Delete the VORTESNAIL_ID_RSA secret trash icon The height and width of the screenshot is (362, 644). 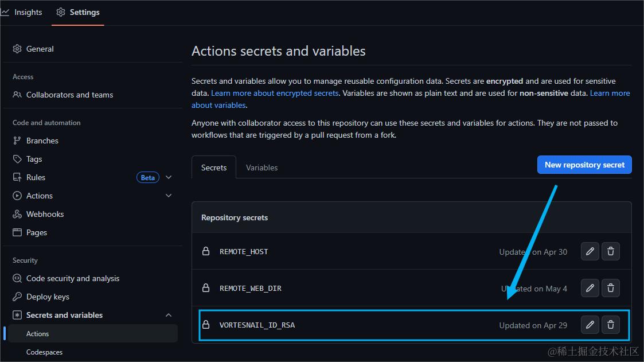coord(611,325)
